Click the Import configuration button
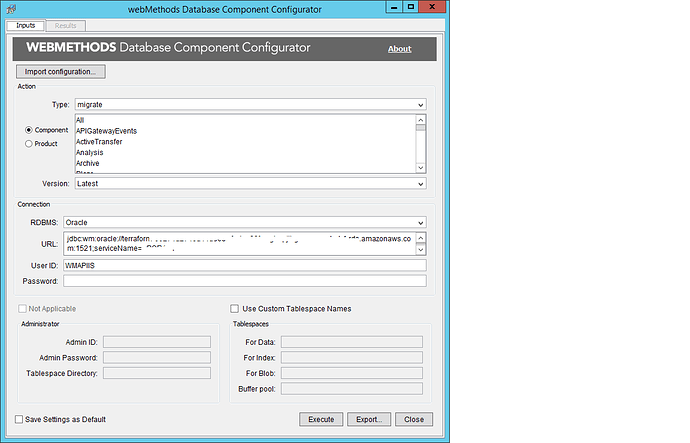The height and width of the screenshot is (443, 690). (x=61, y=72)
